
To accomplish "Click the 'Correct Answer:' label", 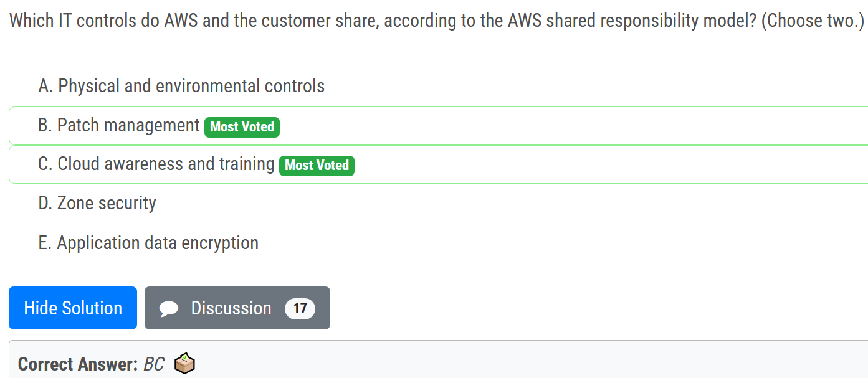I will pos(77,364).
